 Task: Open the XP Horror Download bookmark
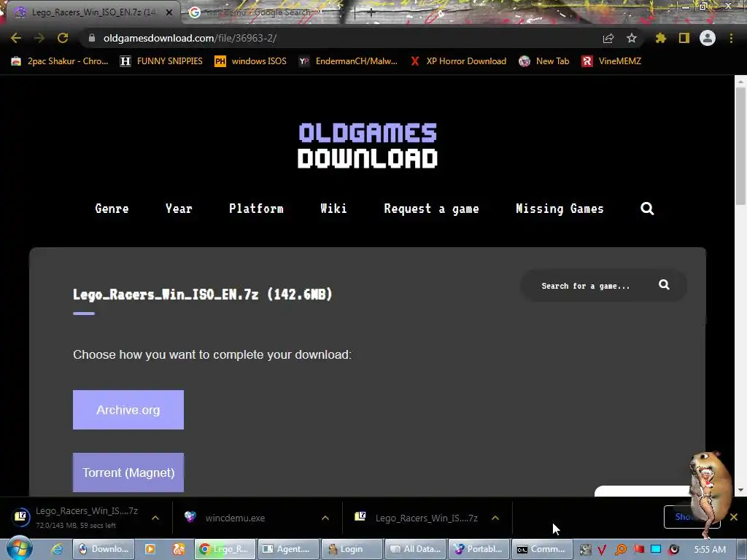(458, 61)
